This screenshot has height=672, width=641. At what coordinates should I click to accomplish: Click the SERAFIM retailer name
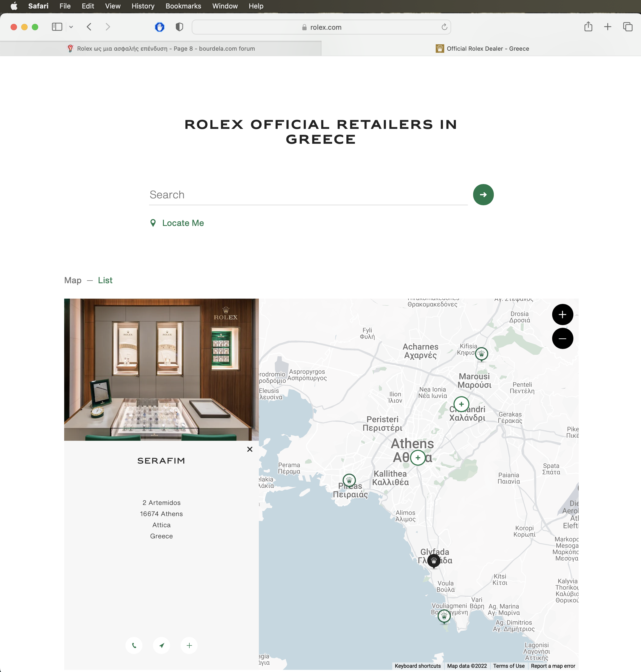click(161, 461)
